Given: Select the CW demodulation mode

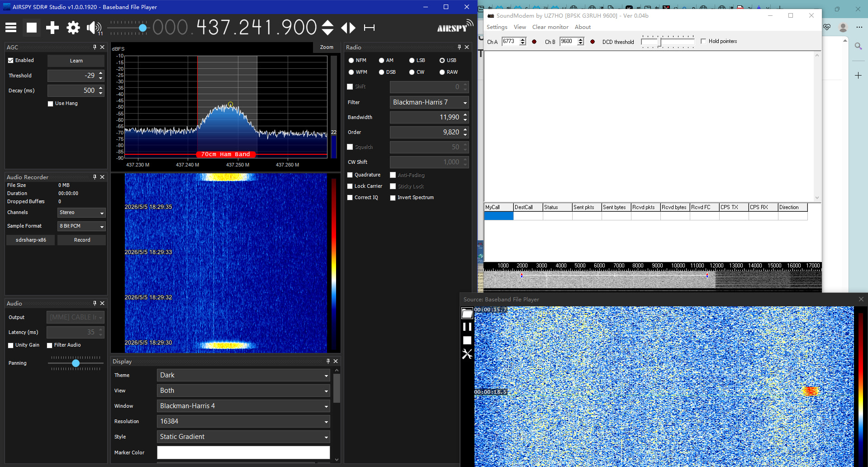Looking at the screenshot, I should (412, 72).
